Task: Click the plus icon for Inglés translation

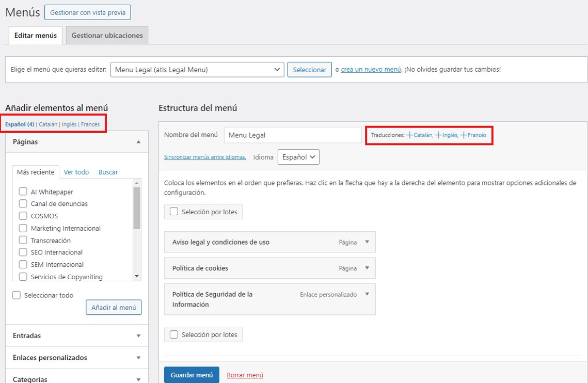Action: tap(439, 135)
